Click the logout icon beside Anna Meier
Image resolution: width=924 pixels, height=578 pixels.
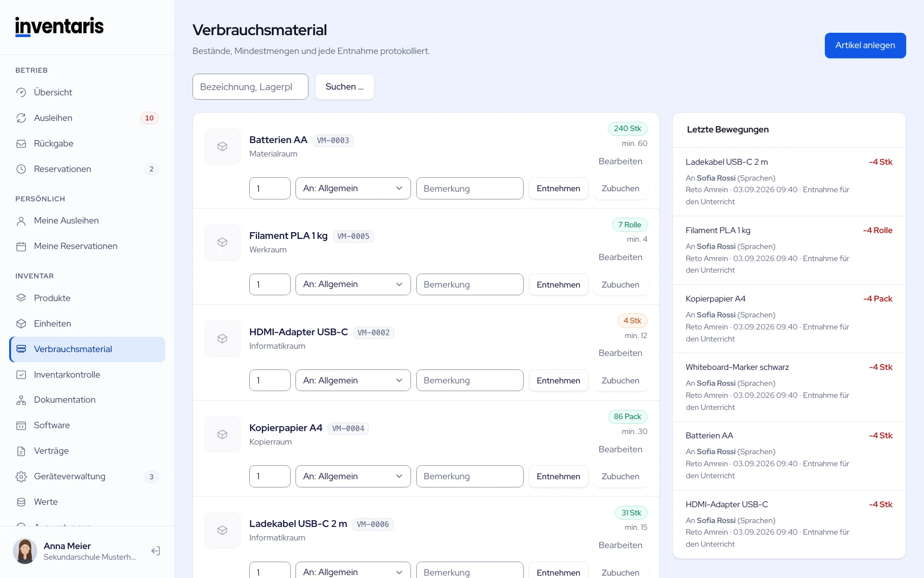point(155,551)
